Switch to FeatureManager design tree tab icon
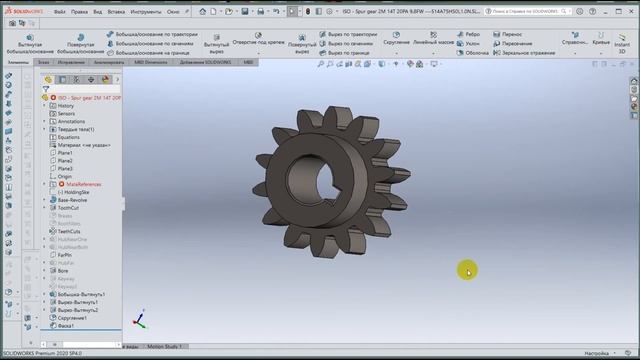This screenshot has width=640, height=360. 48,79
